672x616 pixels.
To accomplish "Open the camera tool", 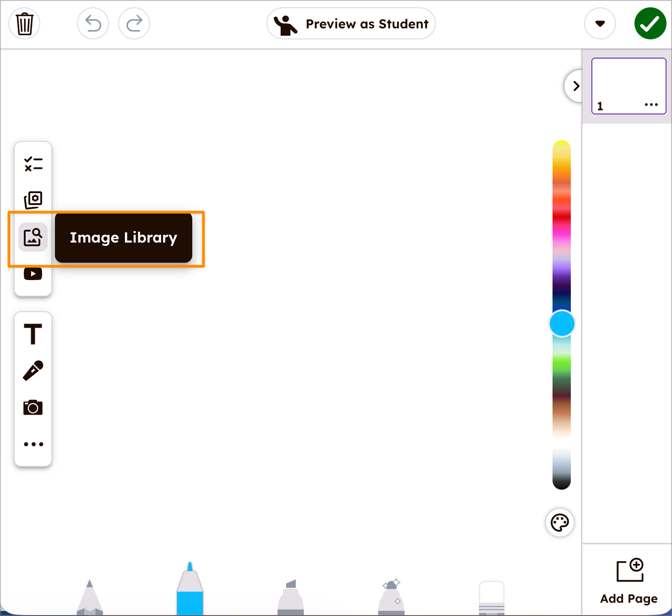I will 33,407.
